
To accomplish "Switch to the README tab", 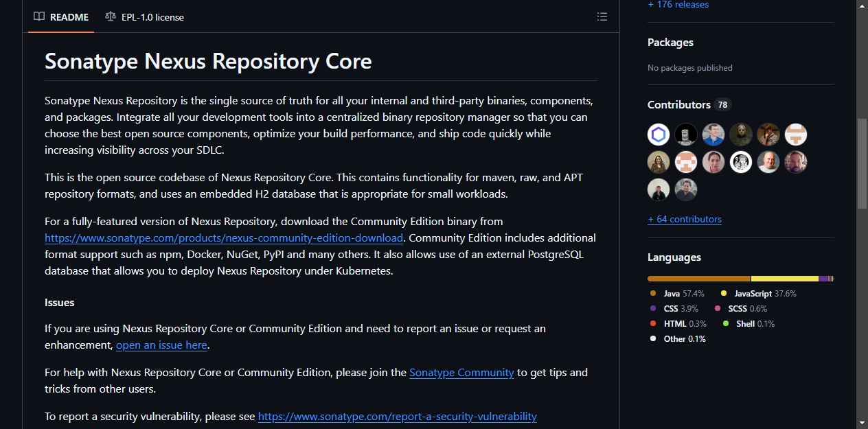I will [61, 17].
